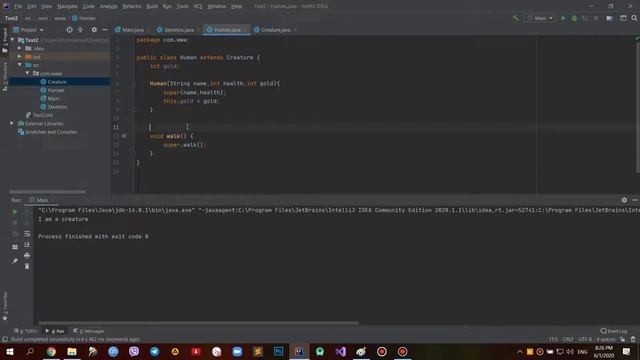Click the Print icon in Run console
The height and width of the screenshot is (360, 640).
(x=27, y=256)
